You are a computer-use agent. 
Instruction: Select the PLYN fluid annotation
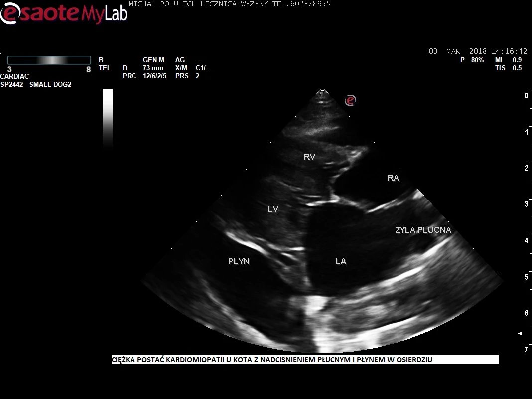[239, 261]
